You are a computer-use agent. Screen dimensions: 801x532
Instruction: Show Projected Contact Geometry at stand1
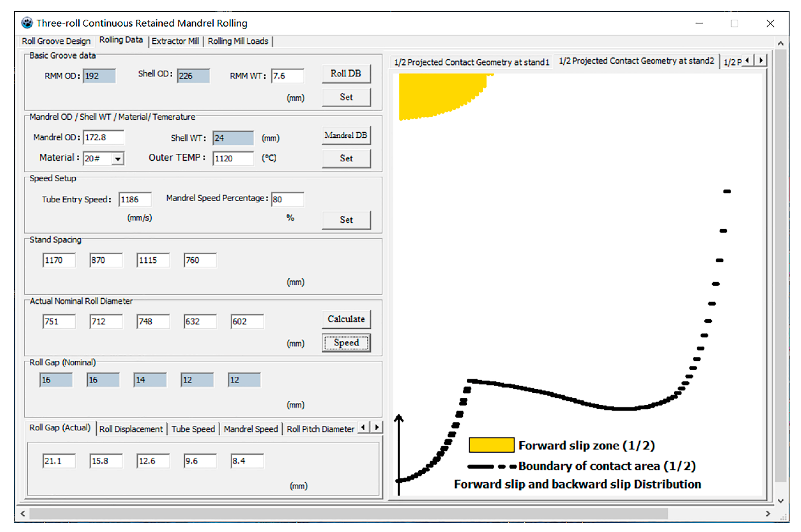472,62
